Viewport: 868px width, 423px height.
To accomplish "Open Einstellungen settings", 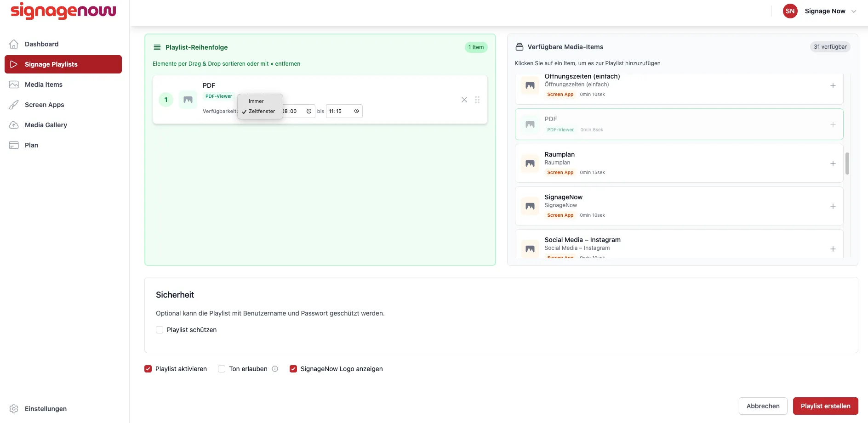I will [63, 409].
